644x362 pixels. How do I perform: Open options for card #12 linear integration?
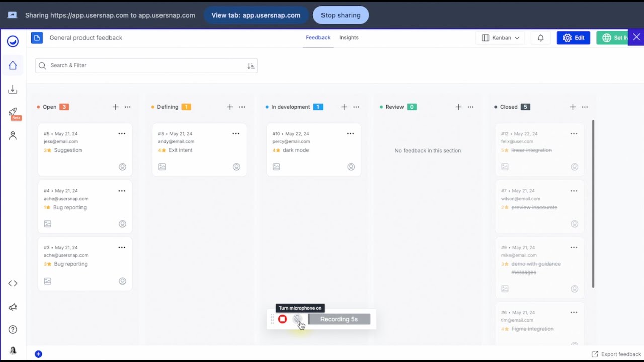[x=574, y=134]
